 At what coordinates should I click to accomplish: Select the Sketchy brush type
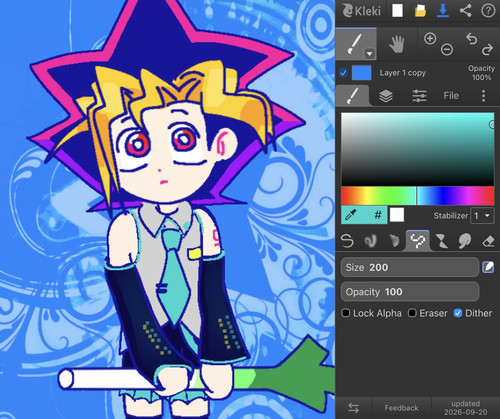coord(394,241)
